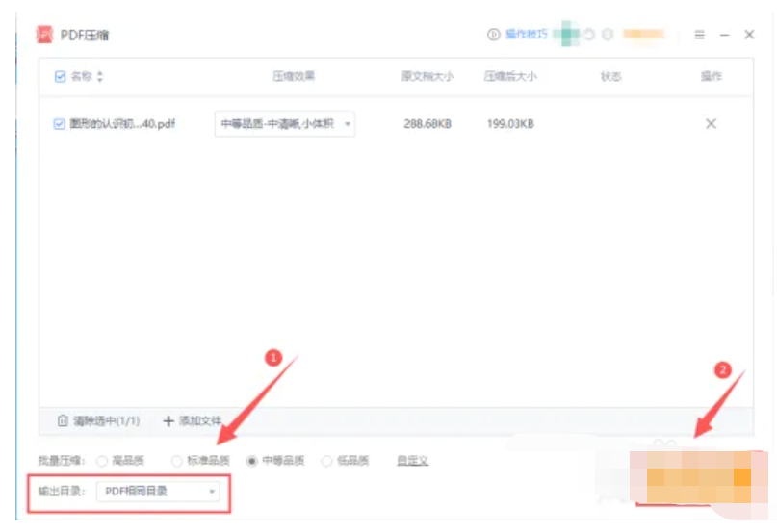This screenshot has height=532, width=777.
Task: Open the 输出目录 PDF相同目录 dropdown
Action: (158, 492)
